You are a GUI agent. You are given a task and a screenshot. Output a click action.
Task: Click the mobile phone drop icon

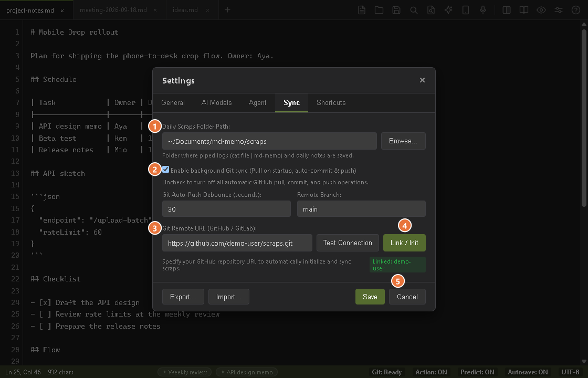pos(466,10)
